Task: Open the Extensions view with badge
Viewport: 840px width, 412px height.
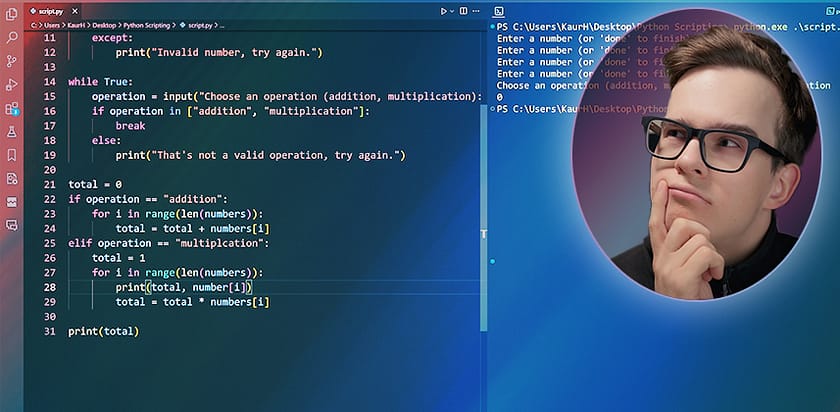Action: click(11, 109)
